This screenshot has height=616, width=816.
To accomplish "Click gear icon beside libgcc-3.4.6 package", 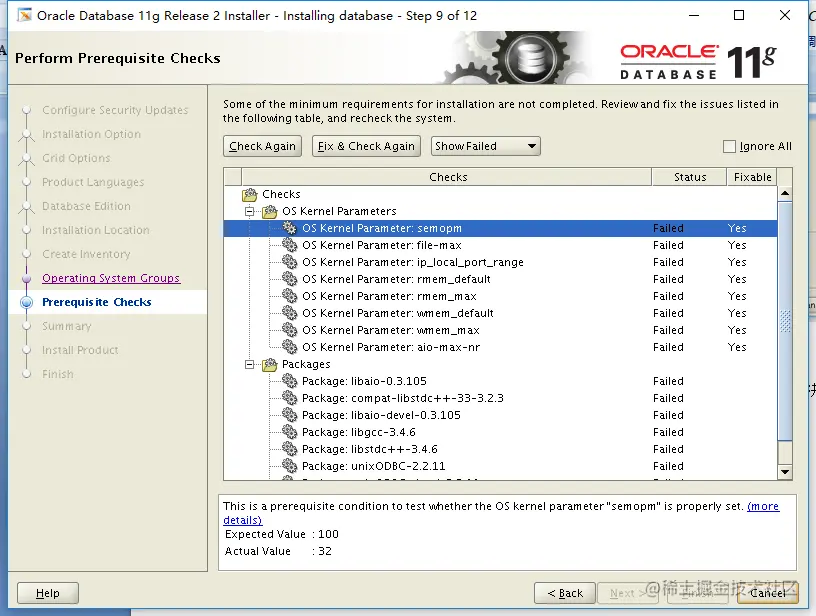I will coord(289,432).
